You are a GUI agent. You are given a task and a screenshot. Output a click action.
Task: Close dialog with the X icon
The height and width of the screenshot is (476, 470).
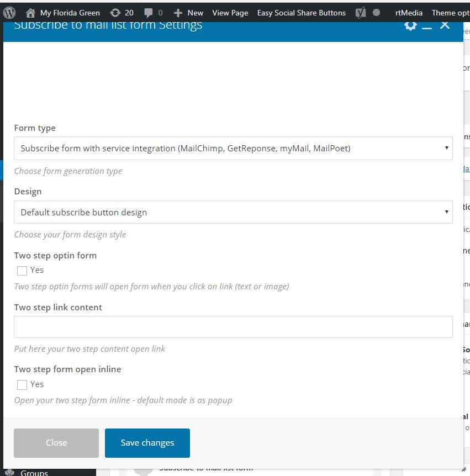click(x=445, y=25)
